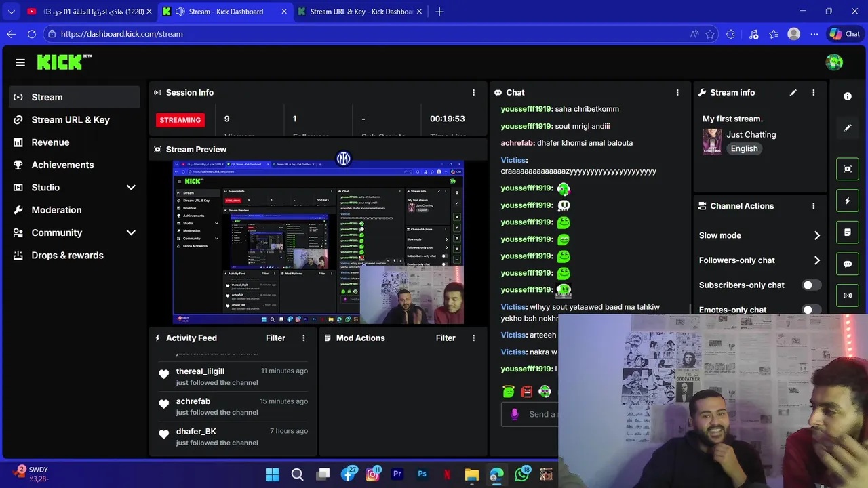Click the Just Chatting category thumbnail
This screenshot has width=868, height=488.
click(712, 142)
